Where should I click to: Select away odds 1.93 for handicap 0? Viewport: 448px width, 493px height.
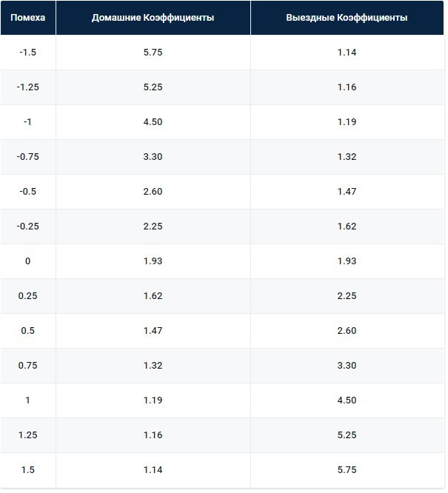(x=347, y=261)
